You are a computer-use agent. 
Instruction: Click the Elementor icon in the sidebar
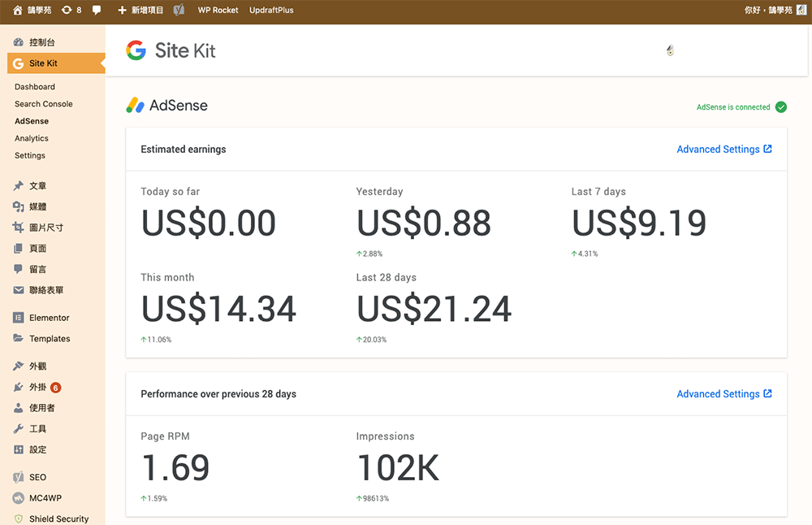[19, 318]
